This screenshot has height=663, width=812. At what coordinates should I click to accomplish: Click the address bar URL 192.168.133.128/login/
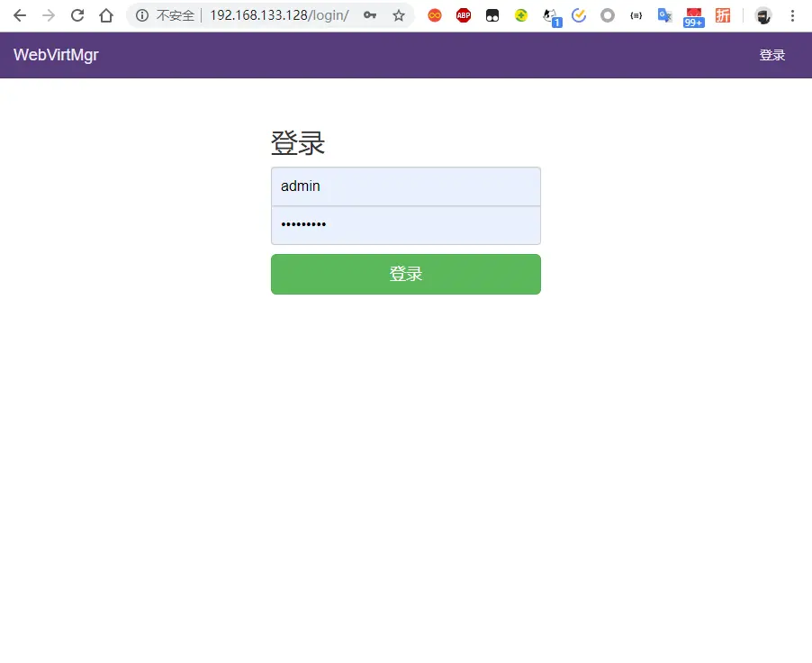click(279, 15)
